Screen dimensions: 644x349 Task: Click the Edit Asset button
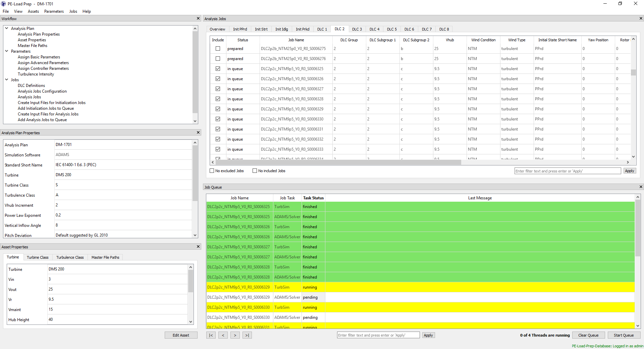(181, 335)
